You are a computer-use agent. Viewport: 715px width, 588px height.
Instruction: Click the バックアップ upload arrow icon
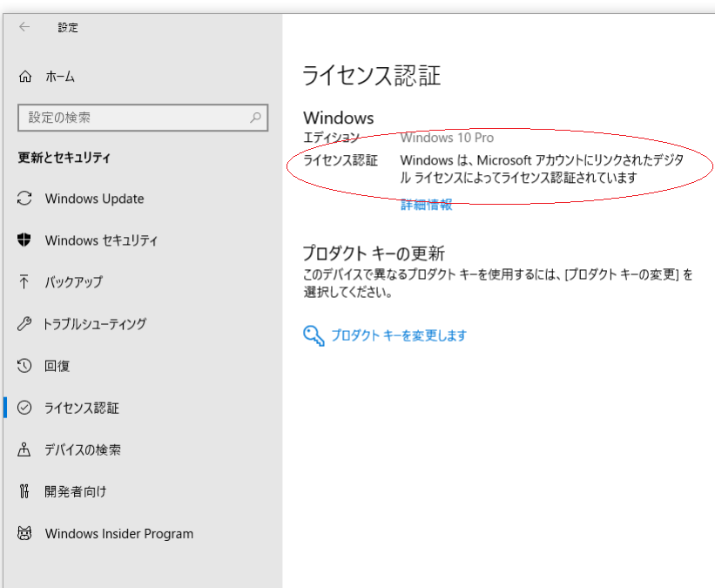(x=24, y=282)
